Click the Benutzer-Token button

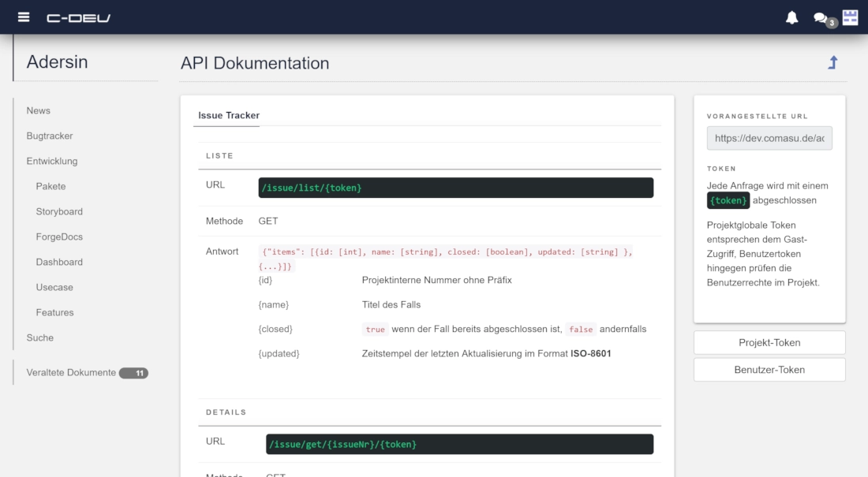(769, 370)
